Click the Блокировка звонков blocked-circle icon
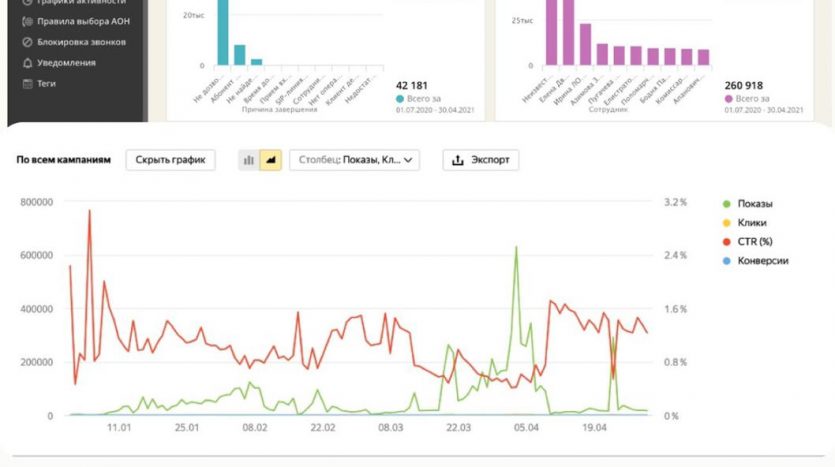Screen dimensions: 835x467 click(26, 42)
